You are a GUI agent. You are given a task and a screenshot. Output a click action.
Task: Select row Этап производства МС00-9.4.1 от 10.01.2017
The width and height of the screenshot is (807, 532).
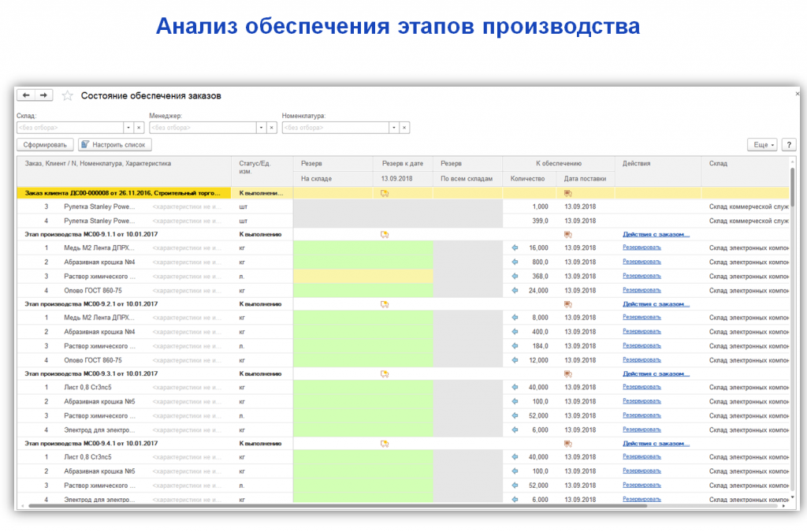point(91,444)
